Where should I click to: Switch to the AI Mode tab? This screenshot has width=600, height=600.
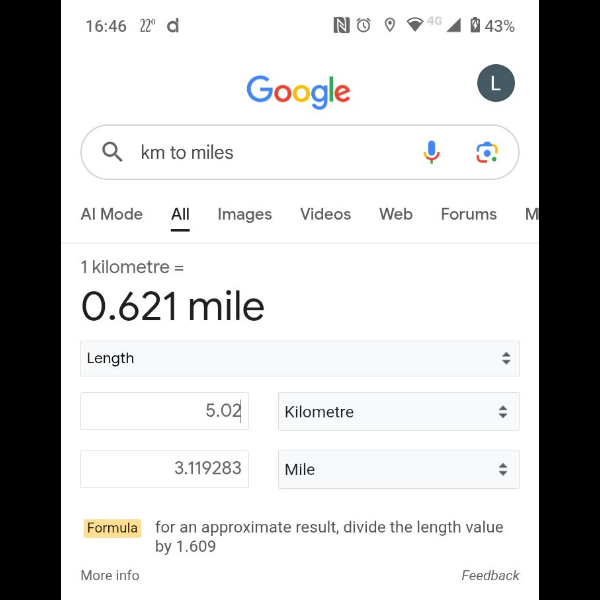coord(111,214)
